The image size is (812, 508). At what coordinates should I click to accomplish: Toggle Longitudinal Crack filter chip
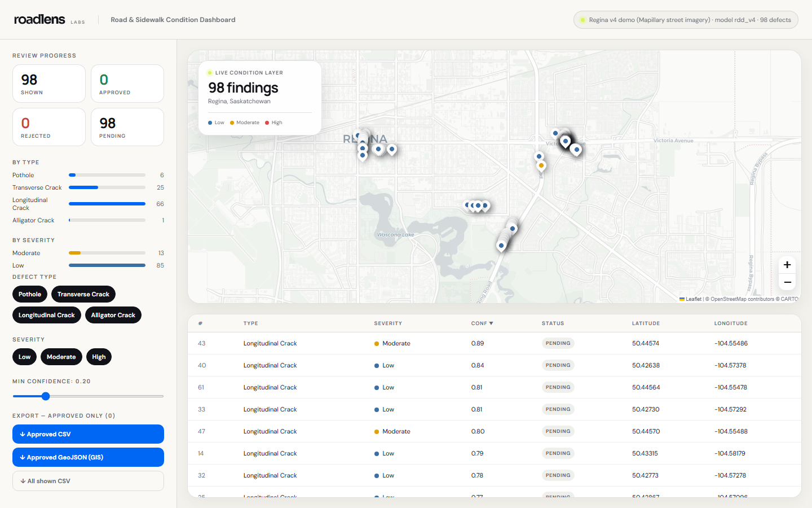(x=47, y=315)
